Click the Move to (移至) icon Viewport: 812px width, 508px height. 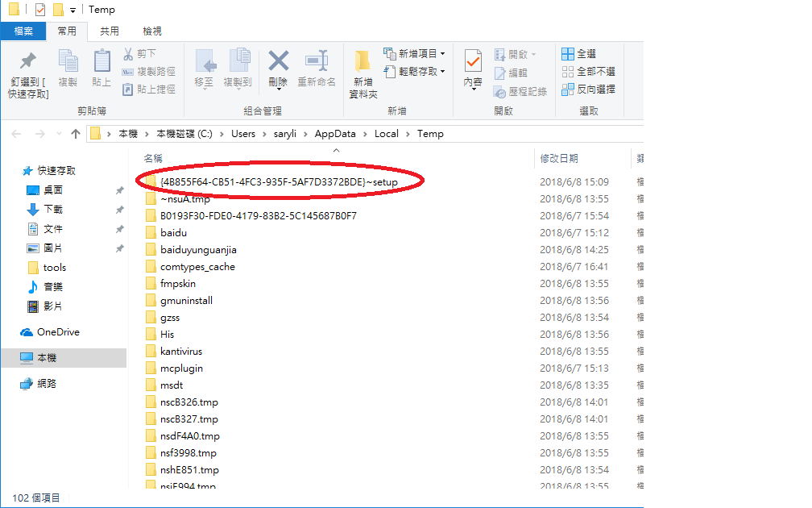tap(204, 69)
